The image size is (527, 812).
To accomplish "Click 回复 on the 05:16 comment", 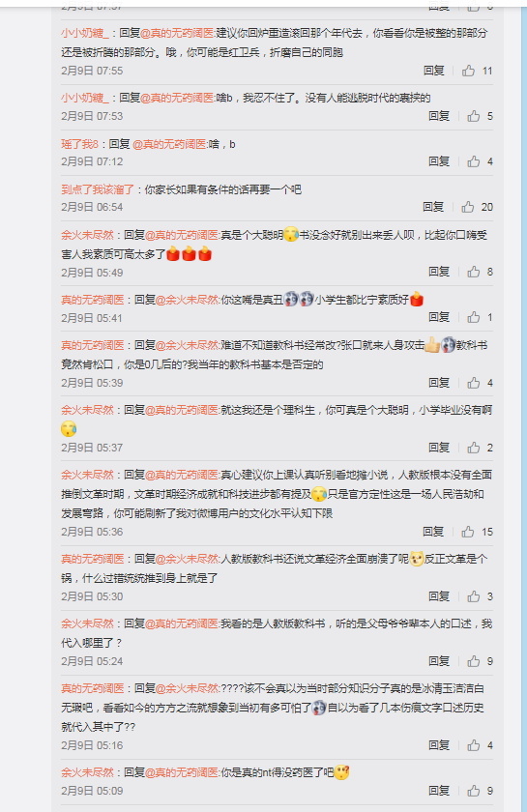I will [x=439, y=745].
